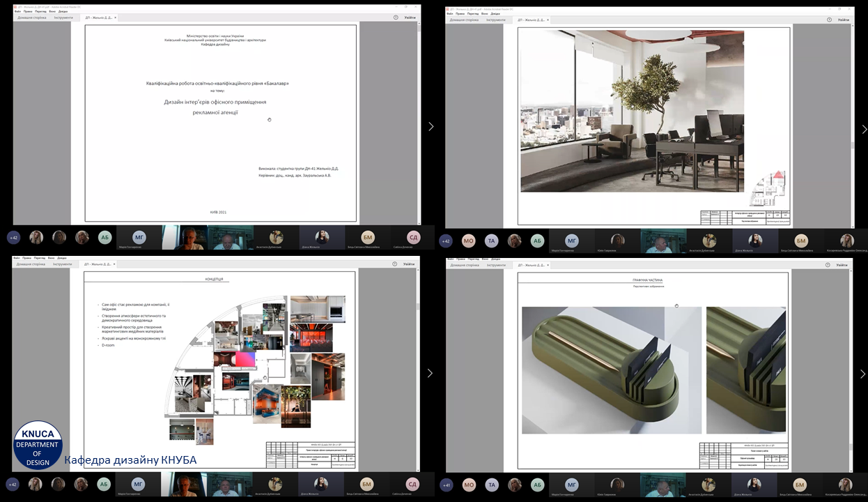Open the help icon above the concept moodboard page
This screenshot has width=868, height=502.
395,264
